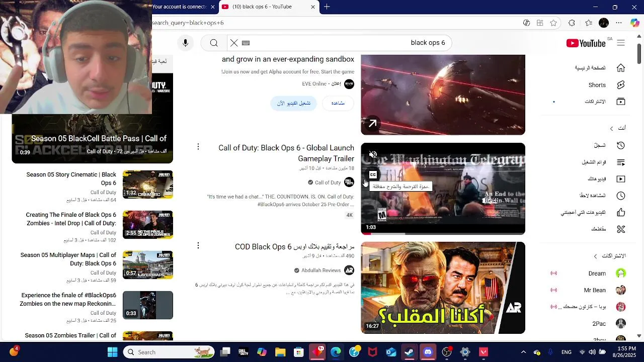Open Steam from the taskbar
The image size is (644, 362).
click(x=409, y=352)
